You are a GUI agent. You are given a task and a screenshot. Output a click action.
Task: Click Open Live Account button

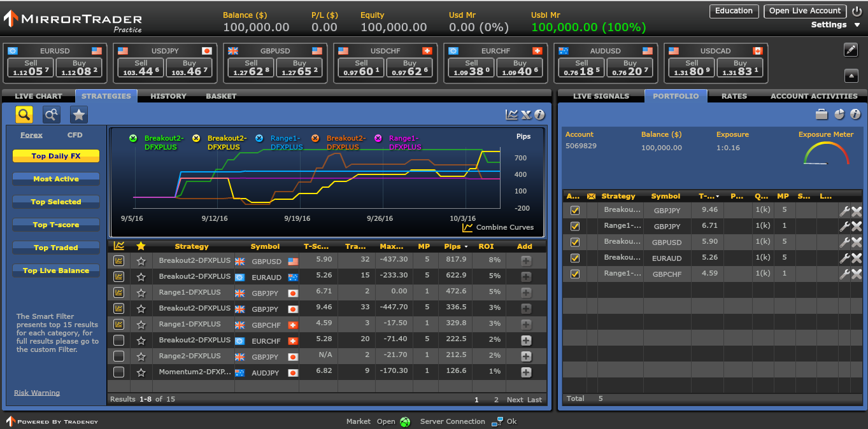tap(805, 11)
